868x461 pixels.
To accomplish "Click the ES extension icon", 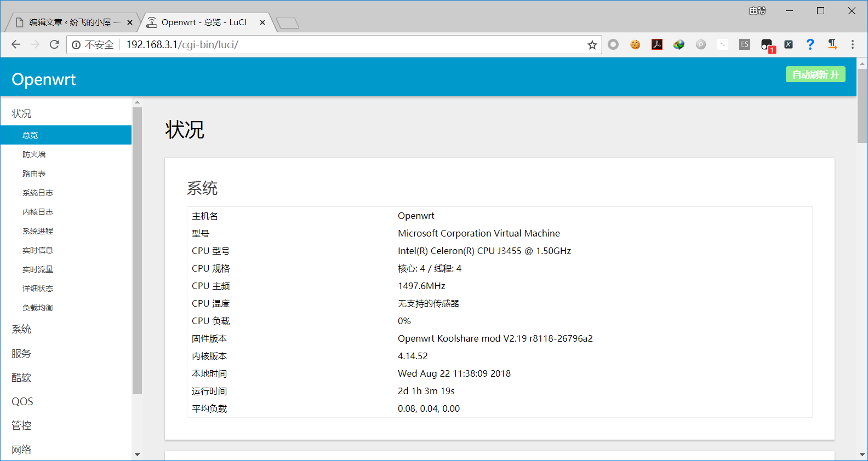I will (x=745, y=44).
